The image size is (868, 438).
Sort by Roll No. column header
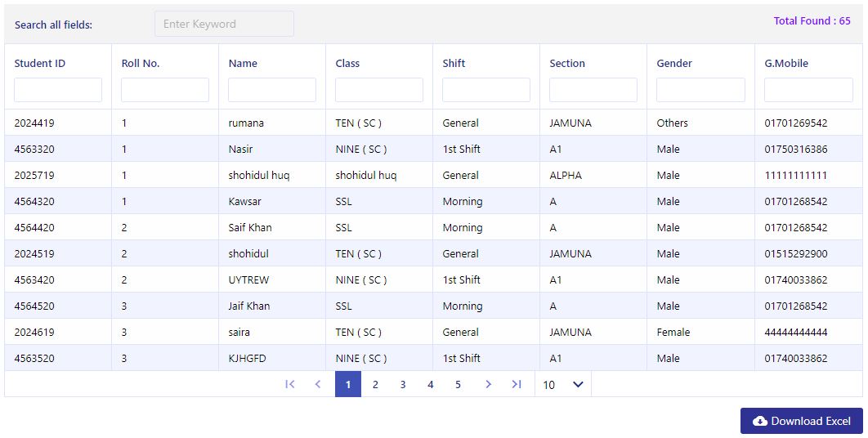[141, 63]
